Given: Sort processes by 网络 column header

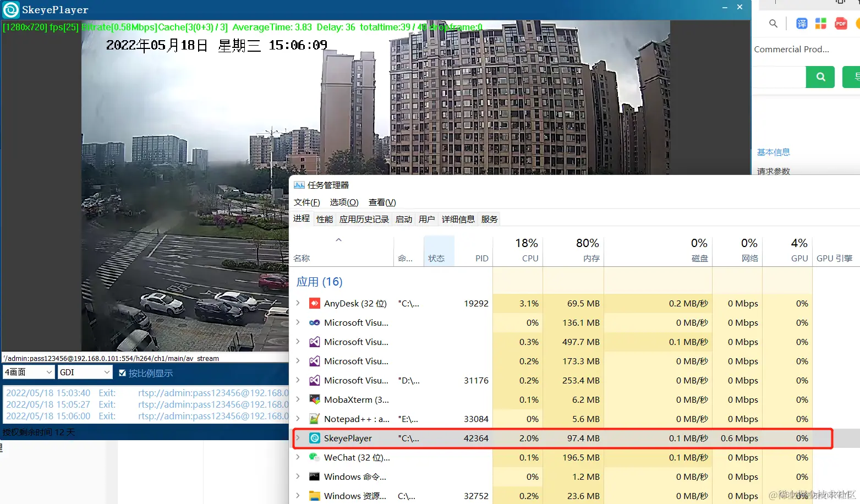Looking at the screenshot, I should tap(737, 250).
